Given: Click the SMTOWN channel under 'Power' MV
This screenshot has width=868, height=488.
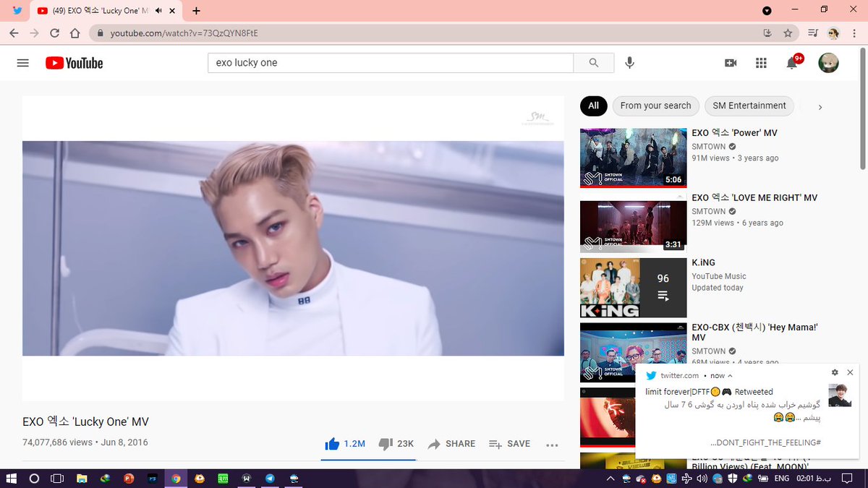Looking at the screenshot, I should (709, 147).
